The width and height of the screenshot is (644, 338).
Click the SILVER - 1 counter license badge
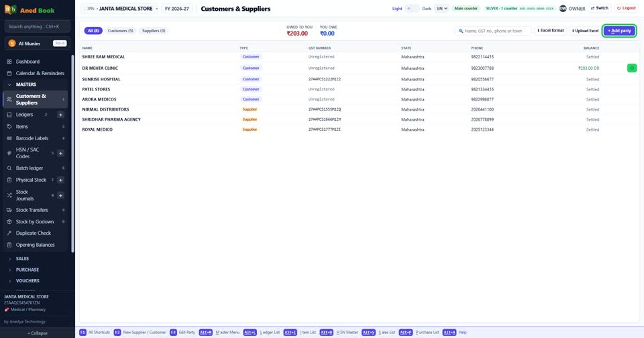tap(519, 8)
